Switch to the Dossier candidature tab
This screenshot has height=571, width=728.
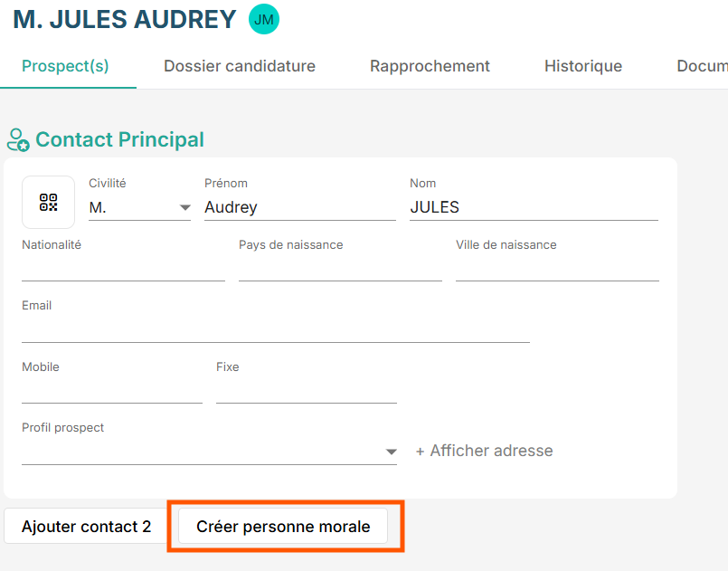240,66
